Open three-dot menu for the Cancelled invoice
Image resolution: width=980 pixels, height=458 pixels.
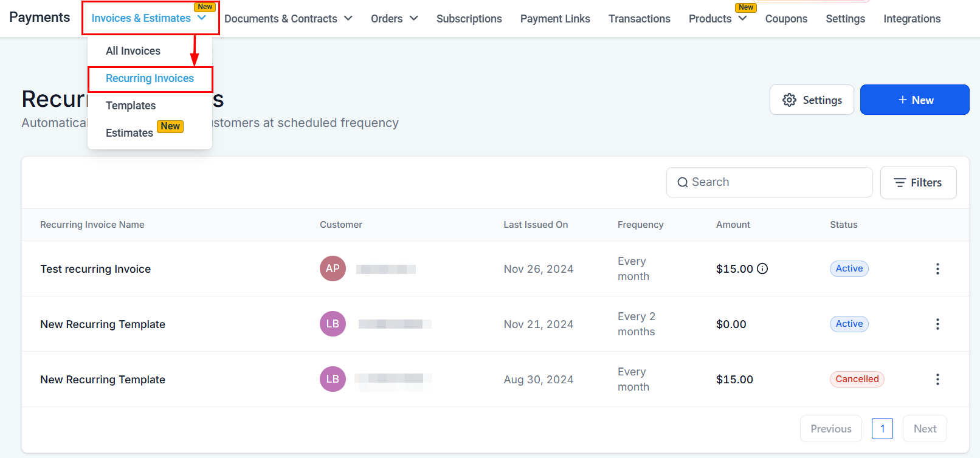click(937, 379)
